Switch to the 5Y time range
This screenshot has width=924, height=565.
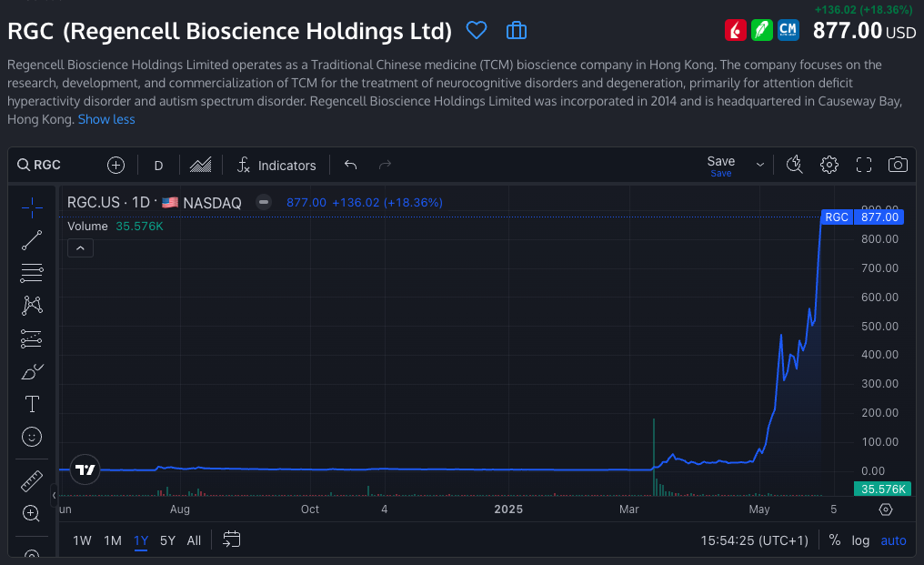[x=167, y=540]
